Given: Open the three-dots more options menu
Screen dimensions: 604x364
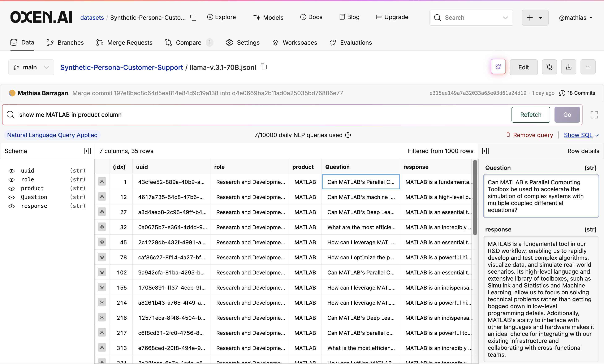Looking at the screenshot, I should click(x=588, y=67).
